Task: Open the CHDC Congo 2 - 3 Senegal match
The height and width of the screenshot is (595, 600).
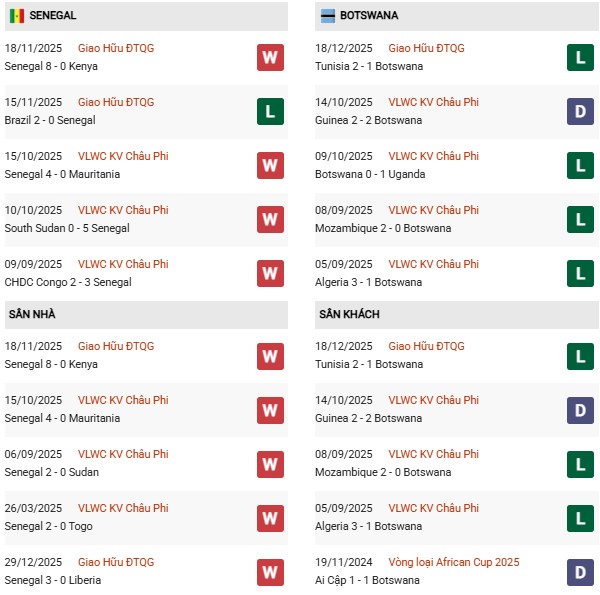Action: tap(68, 282)
